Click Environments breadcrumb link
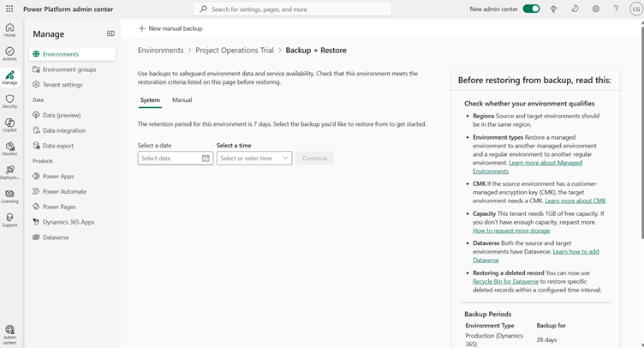Screen dimensions: 644x348 [x=161, y=50]
